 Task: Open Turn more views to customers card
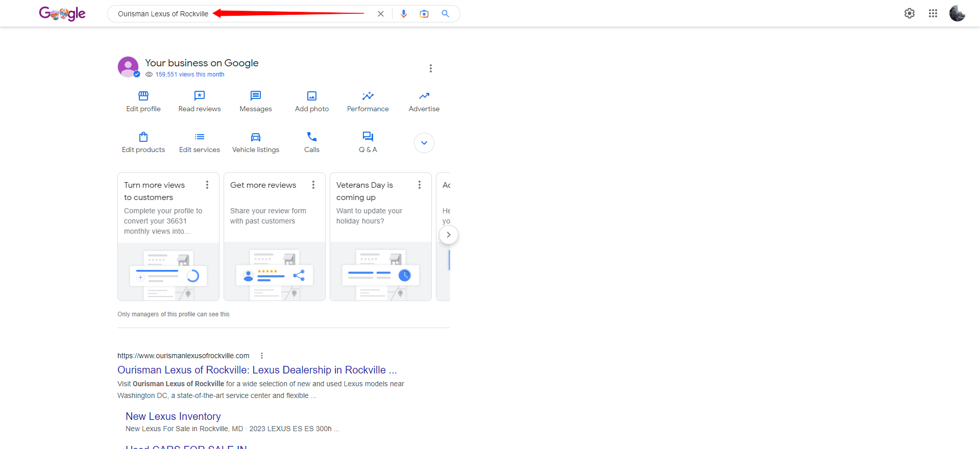(168, 237)
